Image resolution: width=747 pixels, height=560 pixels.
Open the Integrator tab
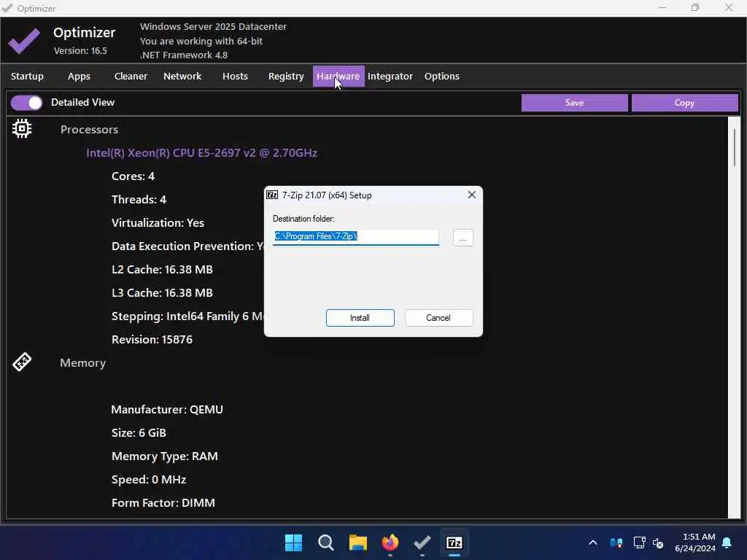pyautogui.click(x=390, y=76)
